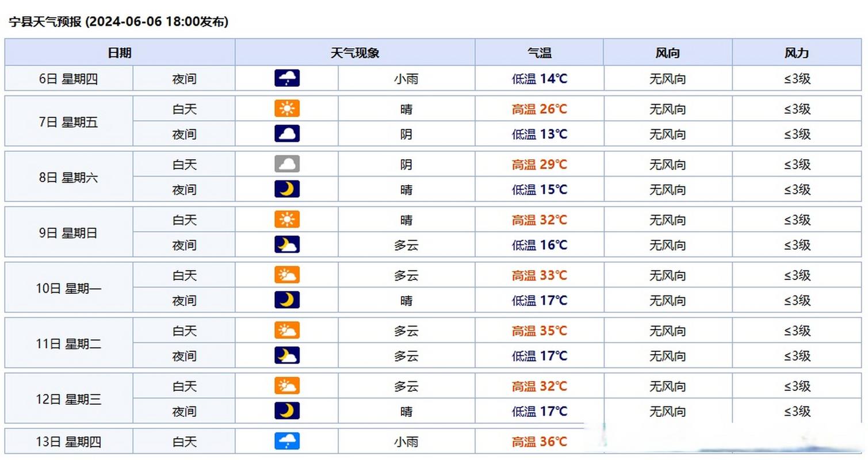Click the clear moon icon for 8日 night

point(286,189)
